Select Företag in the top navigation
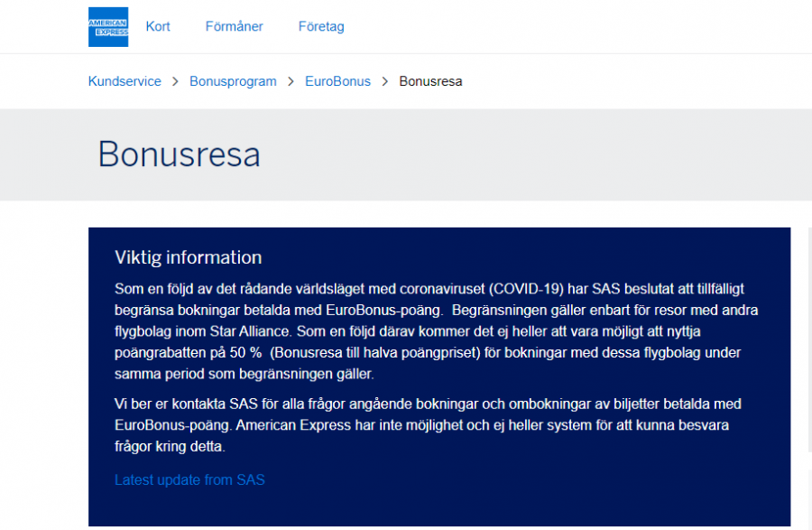812x530 pixels. [321, 27]
